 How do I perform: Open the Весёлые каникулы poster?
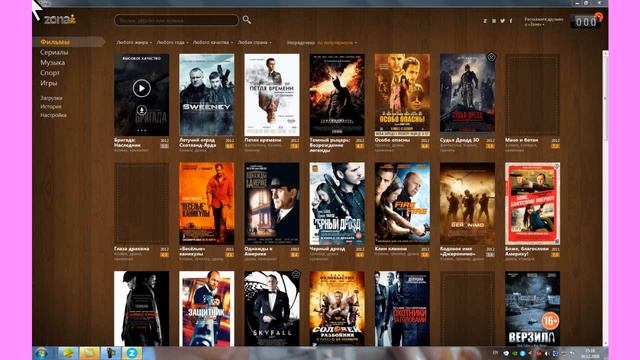click(x=207, y=203)
